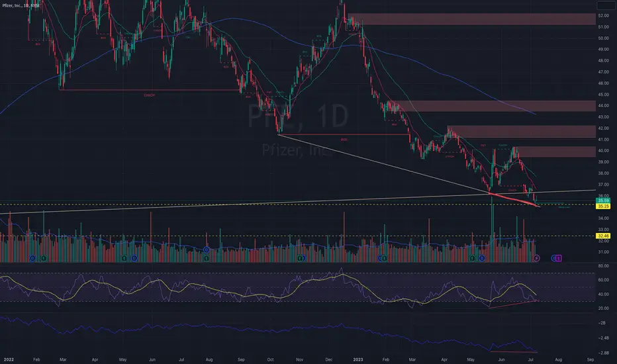This screenshot has width=617, height=364.
Task: Open the upcoming purple earnings marker before August 2023
Action: [558, 258]
